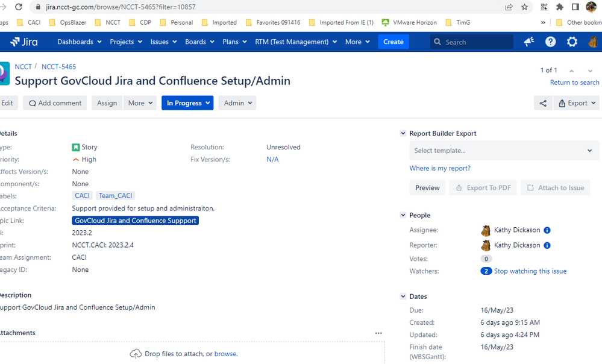Click browse link to attach files

pos(226,354)
